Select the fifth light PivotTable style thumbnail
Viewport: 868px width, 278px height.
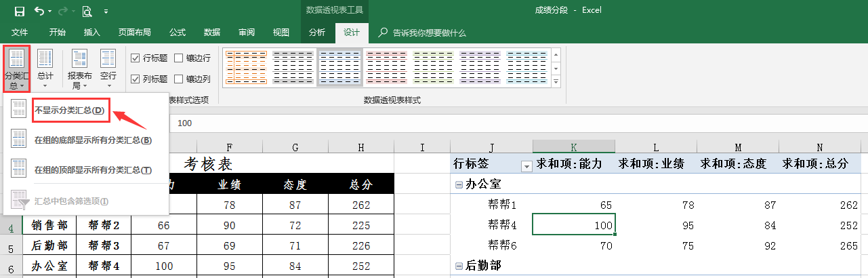coord(433,67)
